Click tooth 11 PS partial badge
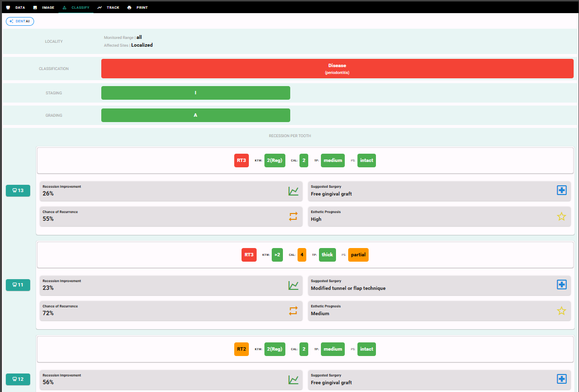 pyautogui.click(x=358, y=255)
